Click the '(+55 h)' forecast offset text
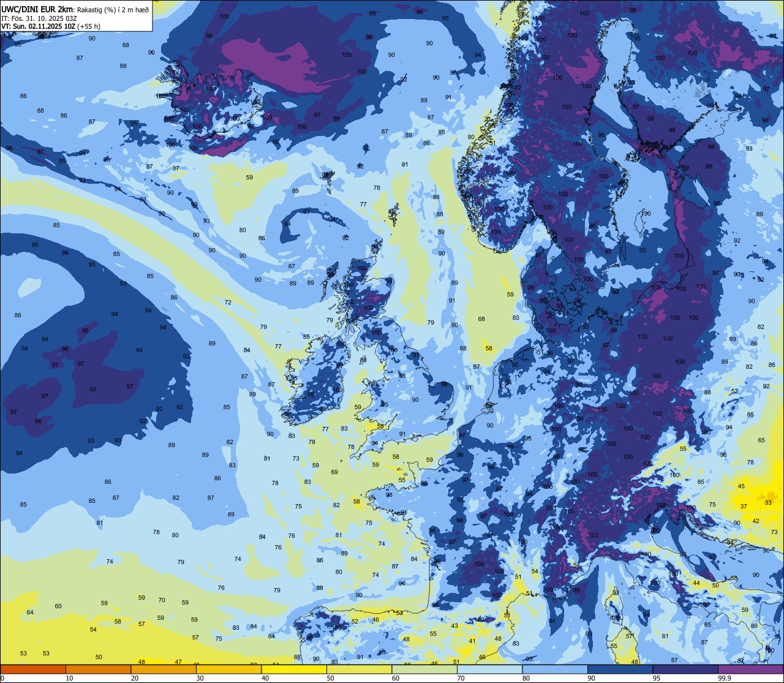 [x=89, y=26]
